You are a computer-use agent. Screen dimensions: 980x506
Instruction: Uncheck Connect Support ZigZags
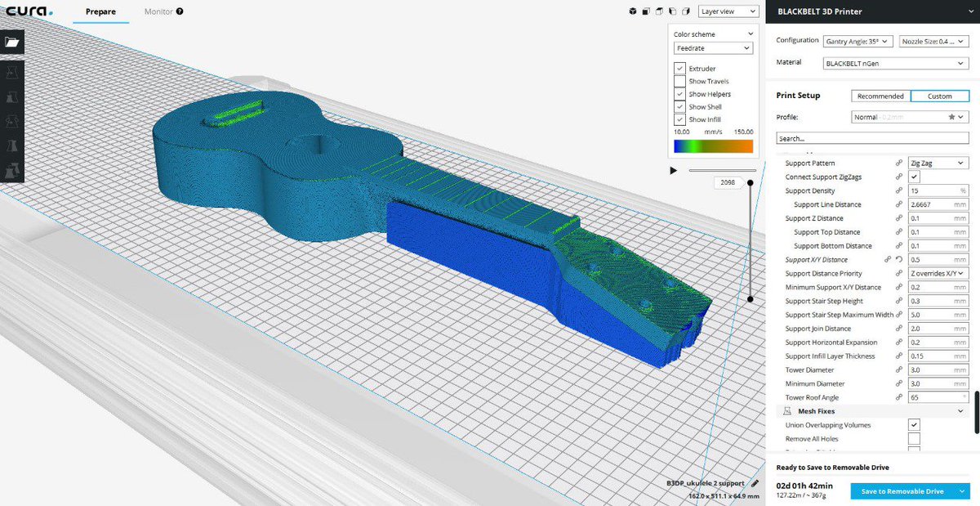[x=914, y=177]
